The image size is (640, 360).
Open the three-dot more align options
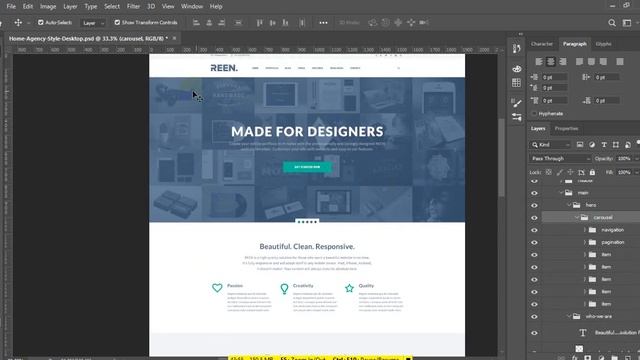(323, 22)
